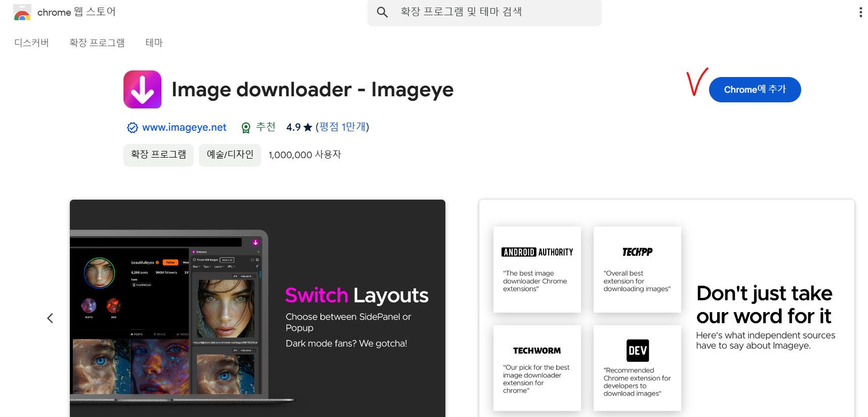
Task: Click the 4.9 rating value
Action: pos(294,127)
